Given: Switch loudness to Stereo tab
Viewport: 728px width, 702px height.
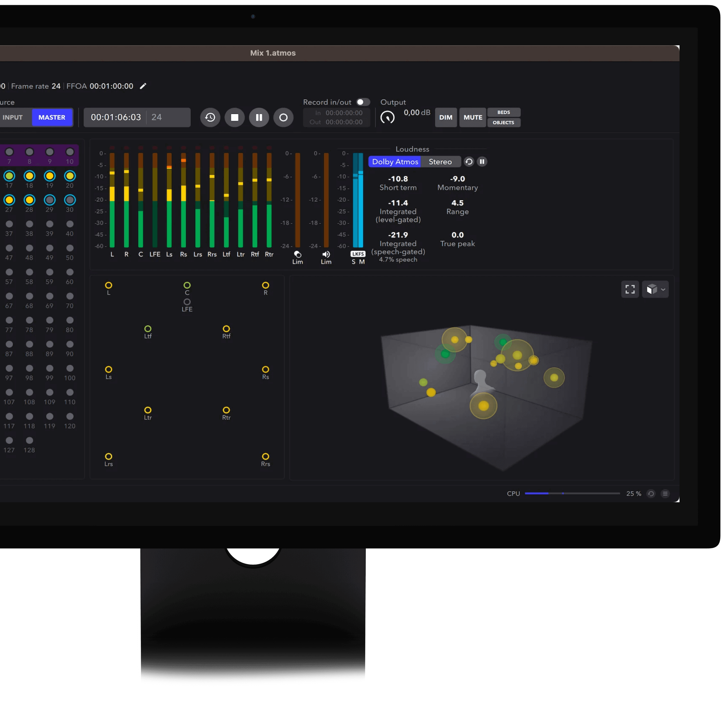Looking at the screenshot, I should coord(440,162).
